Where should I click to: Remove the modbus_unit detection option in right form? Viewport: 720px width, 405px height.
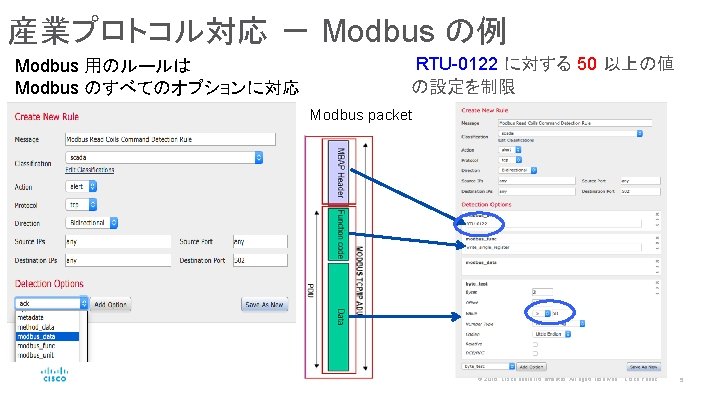(657, 214)
